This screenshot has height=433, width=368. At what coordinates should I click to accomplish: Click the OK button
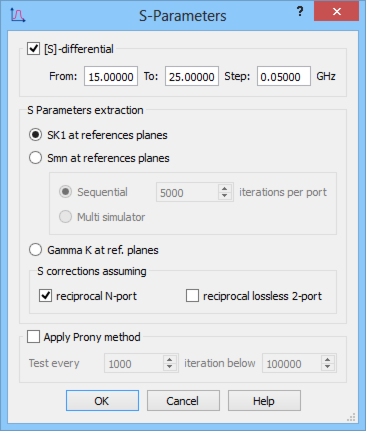coord(102,401)
